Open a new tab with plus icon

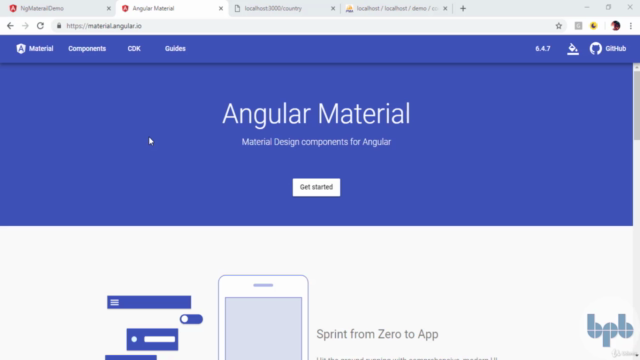tap(463, 8)
